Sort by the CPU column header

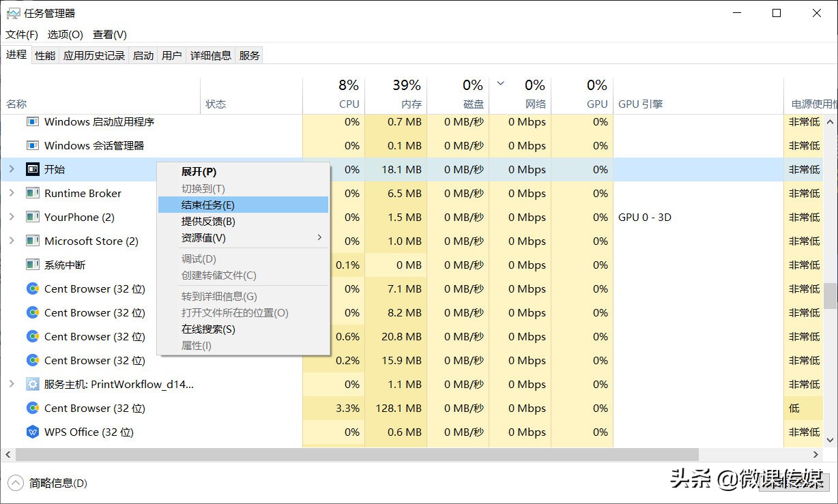tap(334, 95)
